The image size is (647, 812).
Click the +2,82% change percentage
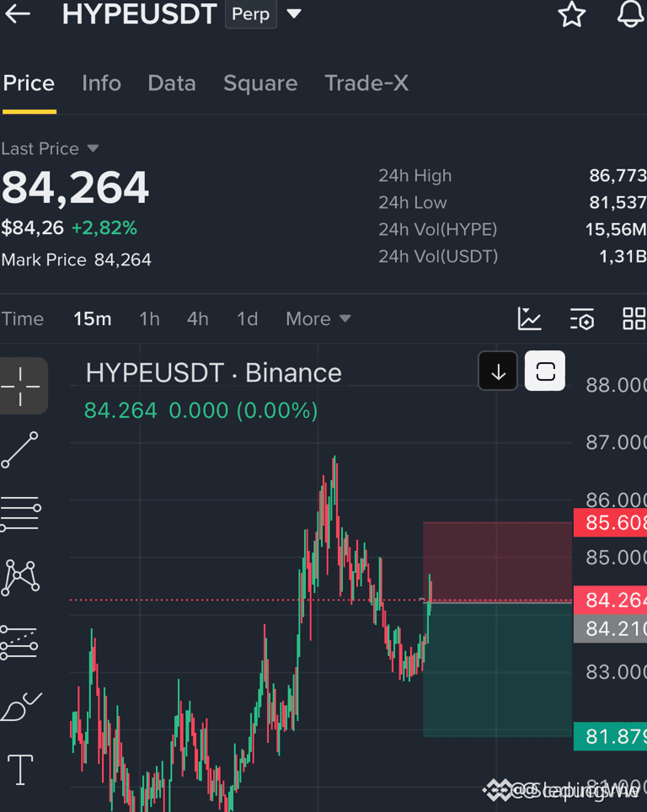(104, 228)
